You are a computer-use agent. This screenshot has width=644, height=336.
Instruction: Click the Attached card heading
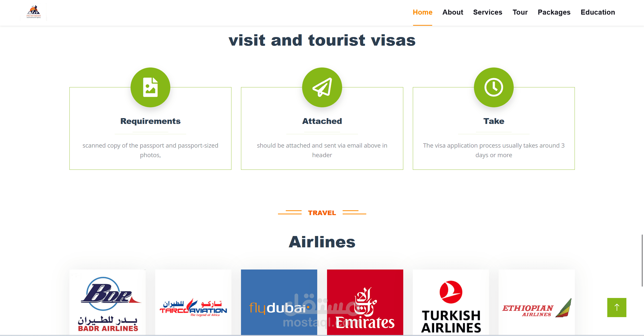tap(322, 121)
